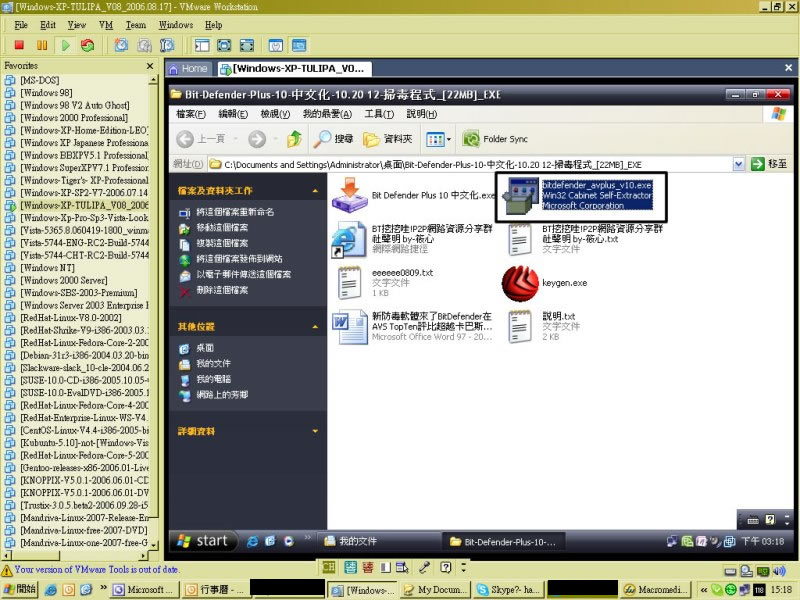Select [Windows 2000 Professional] in Favorites
The image size is (800, 600).
point(74,118)
